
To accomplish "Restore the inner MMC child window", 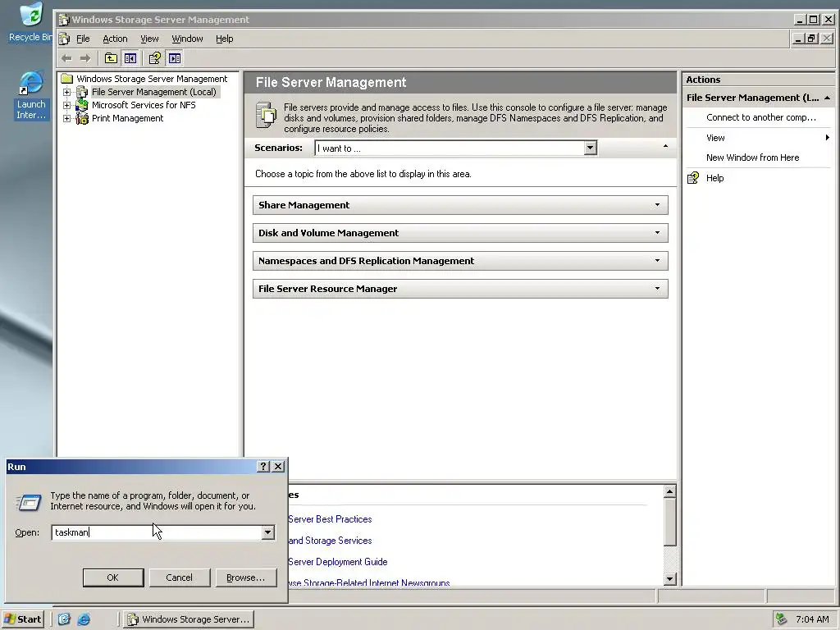I will (x=812, y=39).
